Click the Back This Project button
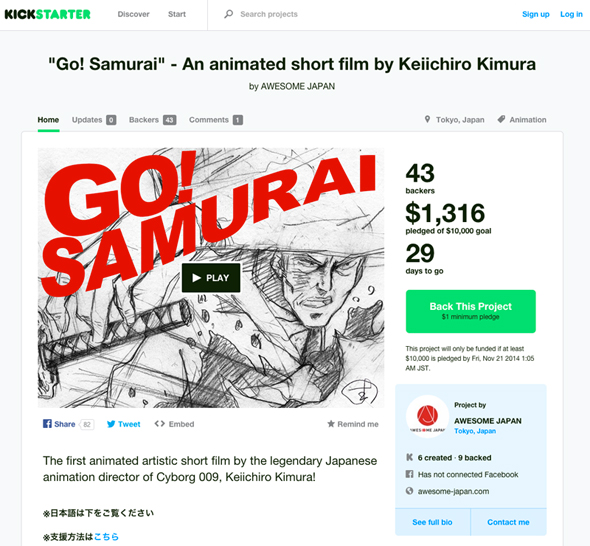The height and width of the screenshot is (546, 590). 471,311
